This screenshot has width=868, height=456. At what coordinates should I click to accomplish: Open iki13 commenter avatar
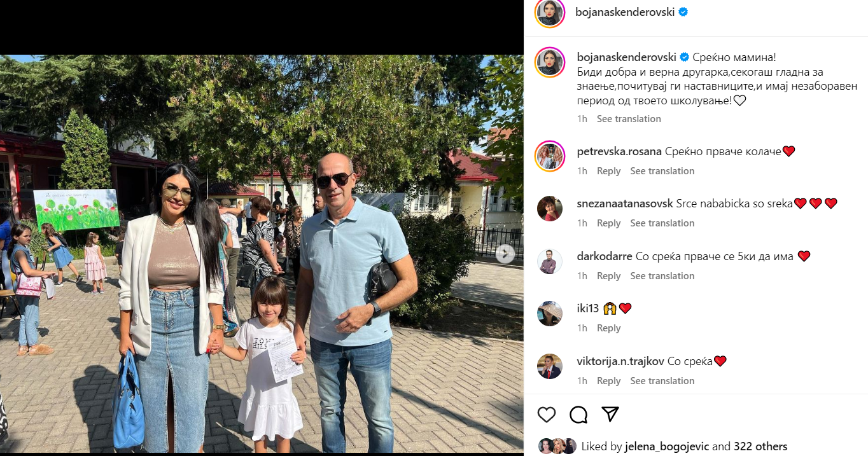click(x=550, y=313)
